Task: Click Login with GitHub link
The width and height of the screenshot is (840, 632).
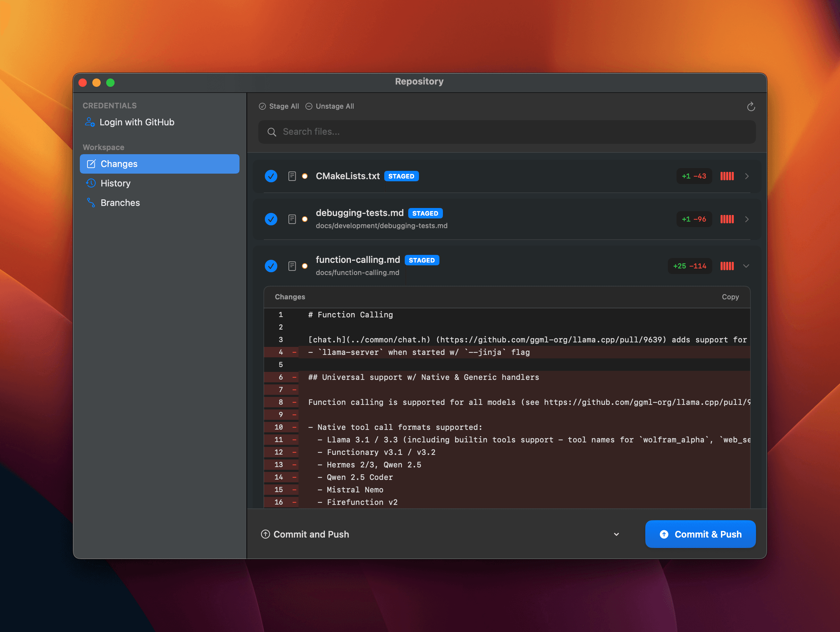Action: [x=129, y=122]
